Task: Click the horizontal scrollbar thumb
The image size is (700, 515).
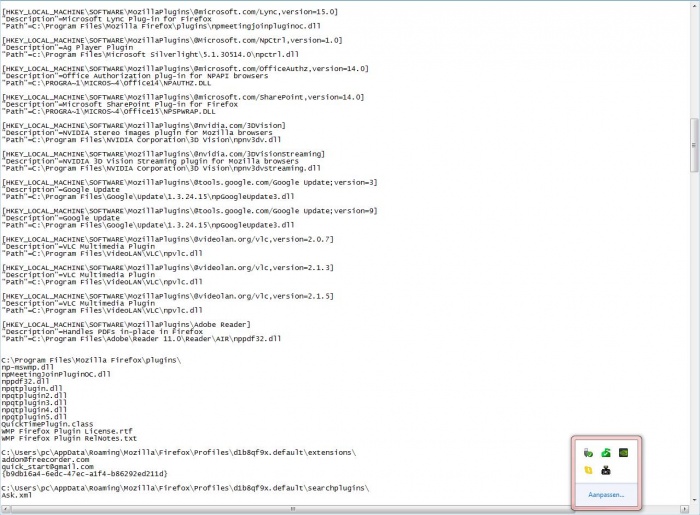Action: pos(293,509)
